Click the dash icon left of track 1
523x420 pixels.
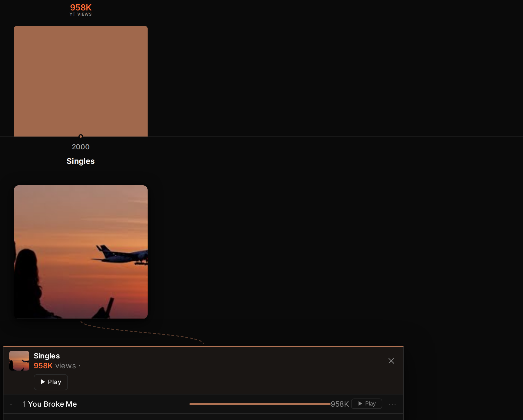pyautogui.click(x=11, y=404)
